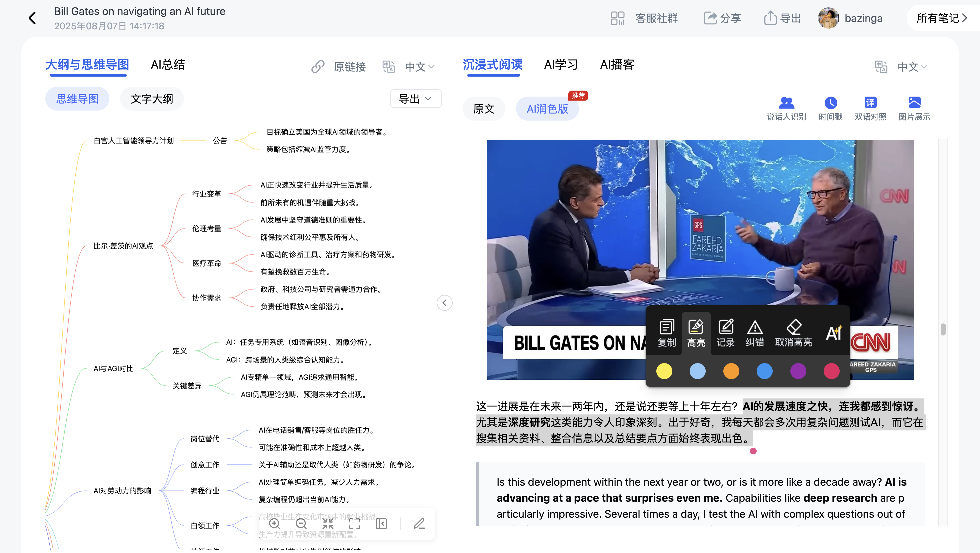Select 关键差异 mind map node
The height and width of the screenshot is (553, 980).
pyautogui.click(x=187, y=386)
